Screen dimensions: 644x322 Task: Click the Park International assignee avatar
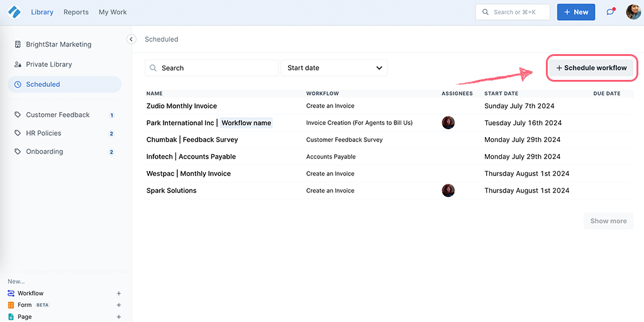pyautogui.click(x=448, y=123)
